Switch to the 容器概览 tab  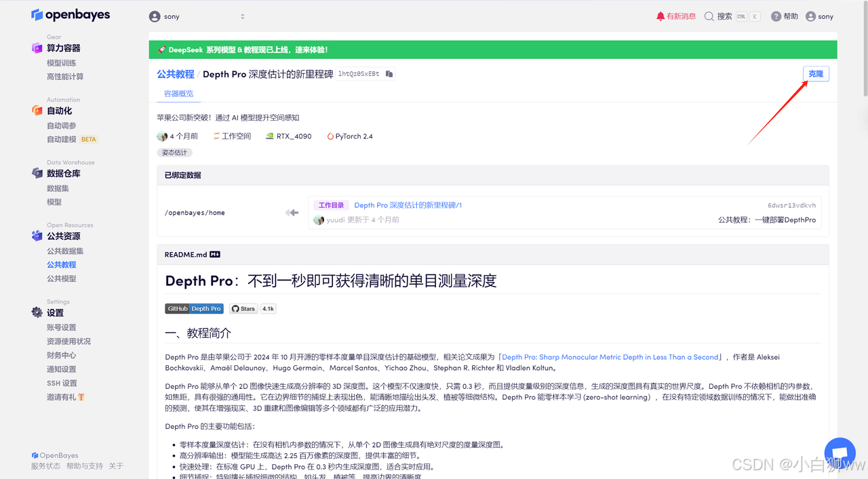tap(178, 93)
